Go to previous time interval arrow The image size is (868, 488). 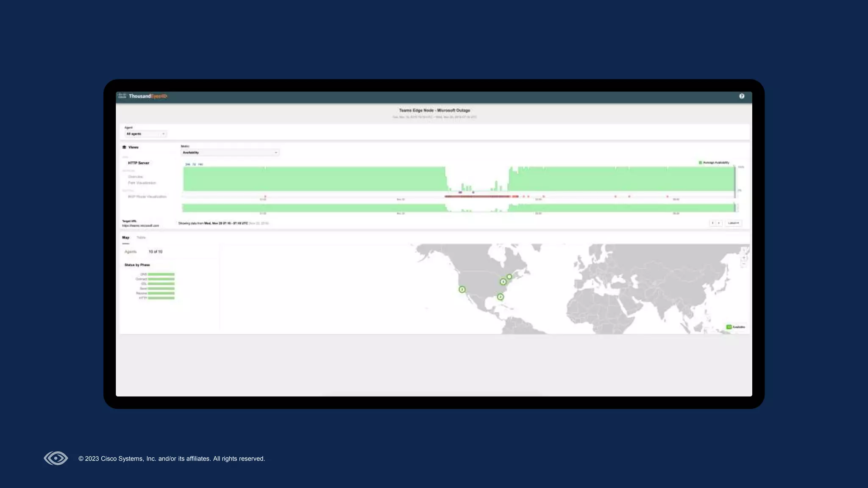[712, 223]
